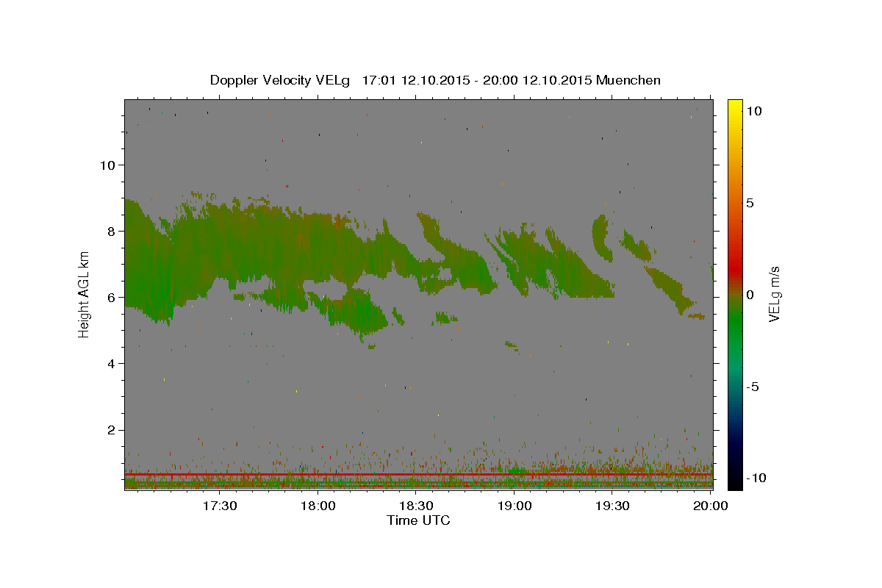The height and width of the screenshot is (588, 882).
Task: Click the 18:30 time tick label
Action: click(416, 506)
